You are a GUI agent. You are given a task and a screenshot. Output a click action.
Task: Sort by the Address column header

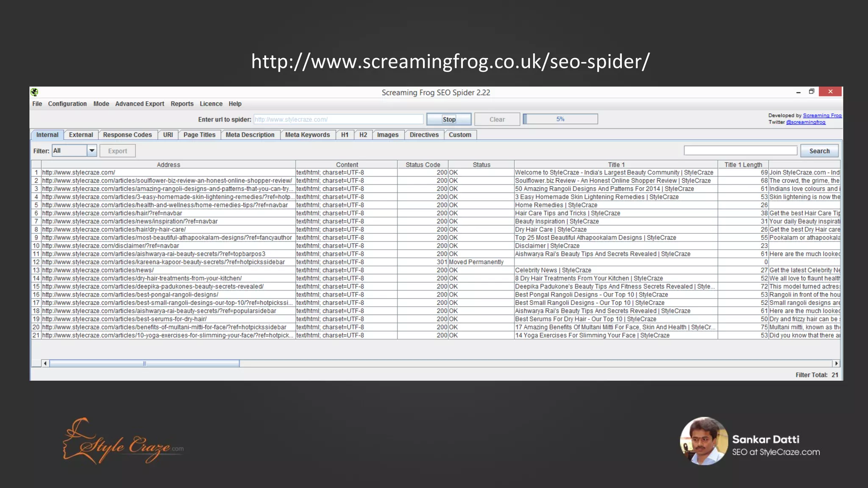168,165
